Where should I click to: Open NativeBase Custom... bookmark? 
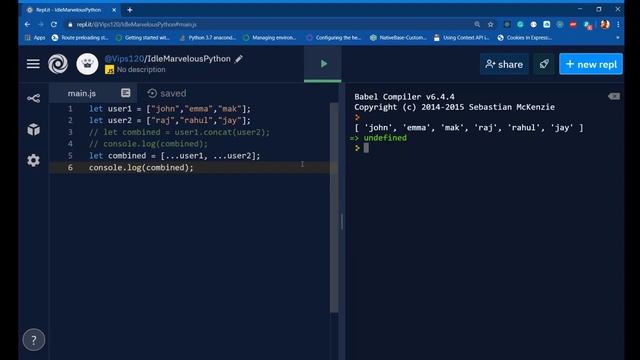[x=398, y=38]
